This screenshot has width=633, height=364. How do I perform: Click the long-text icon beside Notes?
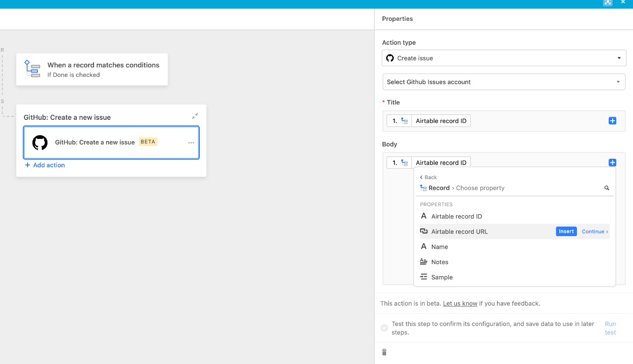click(424, 261)
